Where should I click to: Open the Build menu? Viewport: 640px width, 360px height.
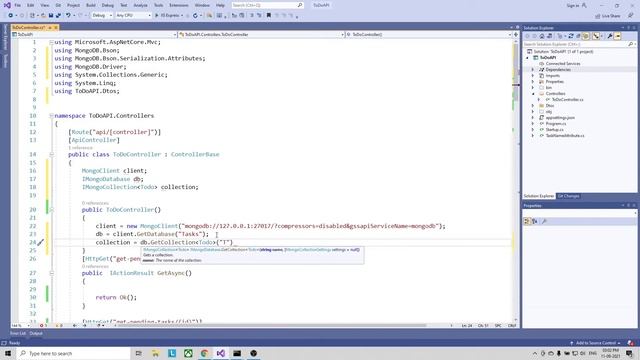point(91,5)
